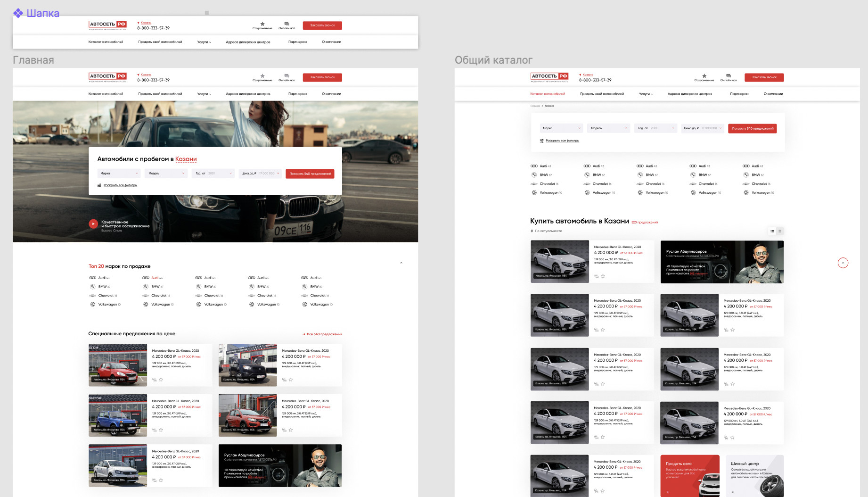The image size is (868, 497).
Task: Open the Все 540 предложений link
Action: [x=322, y=334]
